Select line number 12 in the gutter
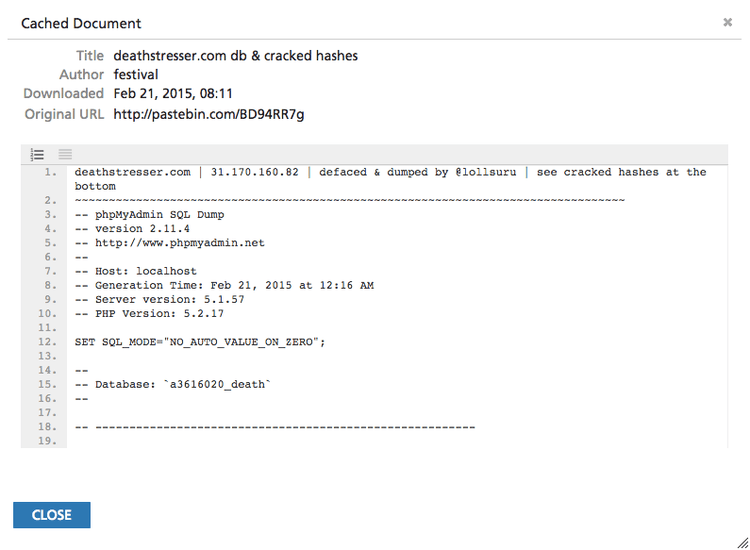Image resolution: width=750 pixels, height=550 pixels. (x=46, y=342)
